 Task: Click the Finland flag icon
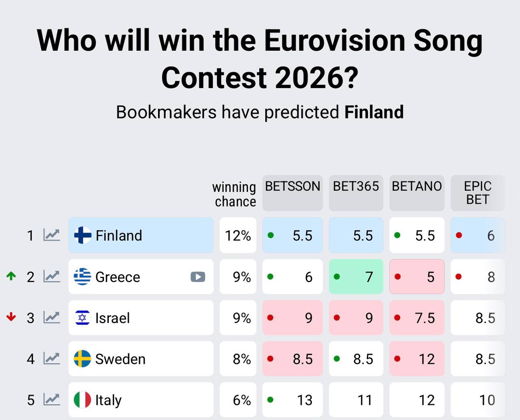(82, 235)
